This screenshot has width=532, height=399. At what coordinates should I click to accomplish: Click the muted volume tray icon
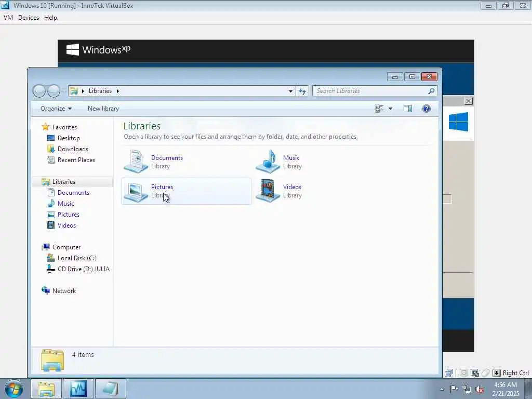[x=480, y=390]
